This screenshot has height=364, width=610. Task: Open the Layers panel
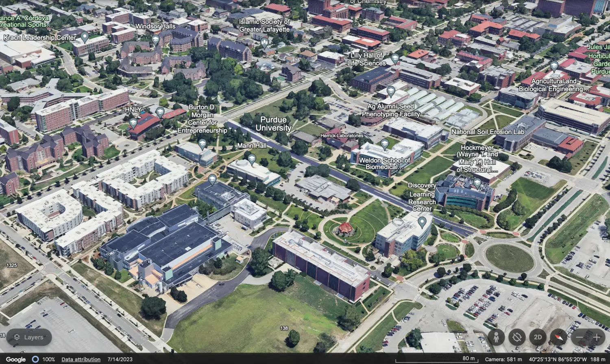point(29,337)
